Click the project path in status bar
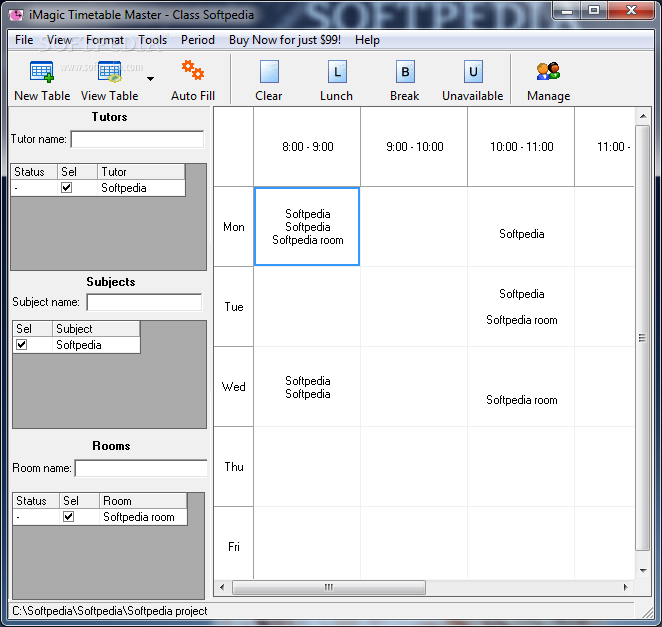Viewport: 662px width, 627px height. click(110, 611)
